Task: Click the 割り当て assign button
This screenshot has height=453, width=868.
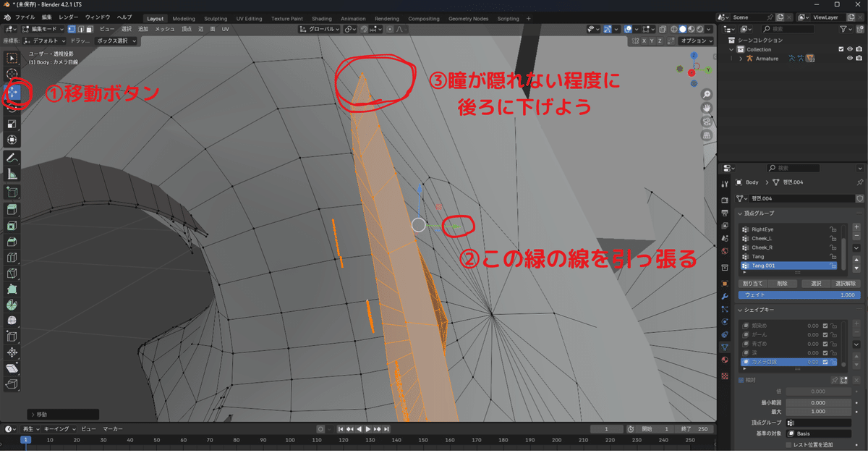Action: 752,284
